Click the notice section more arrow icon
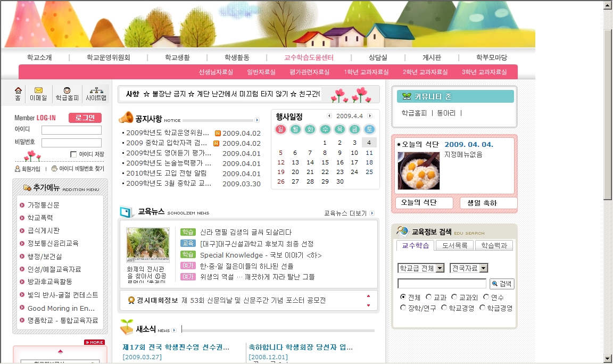 pos(257,120)
